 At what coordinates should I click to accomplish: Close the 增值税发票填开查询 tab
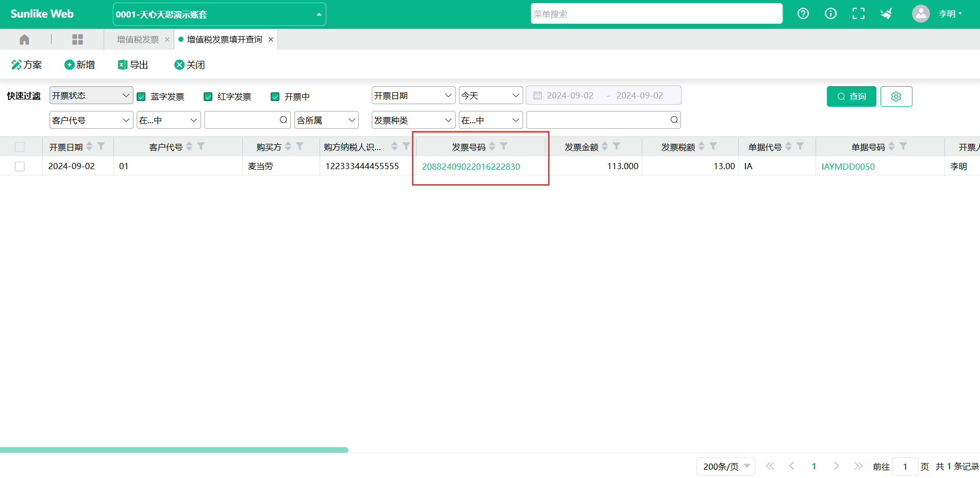[271, 40]
